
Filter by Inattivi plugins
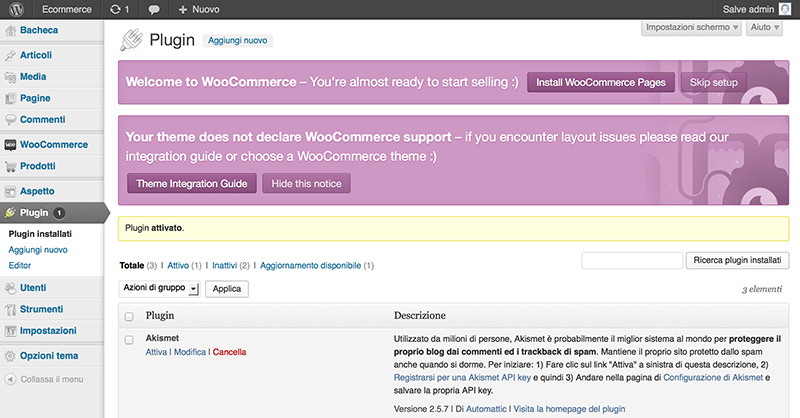(x=224, y=265)
